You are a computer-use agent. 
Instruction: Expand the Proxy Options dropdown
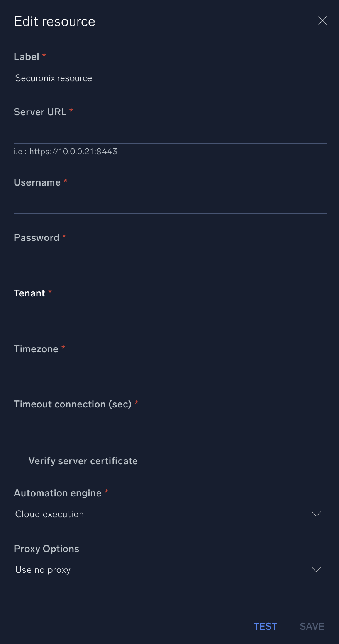(x=316, y=569)
